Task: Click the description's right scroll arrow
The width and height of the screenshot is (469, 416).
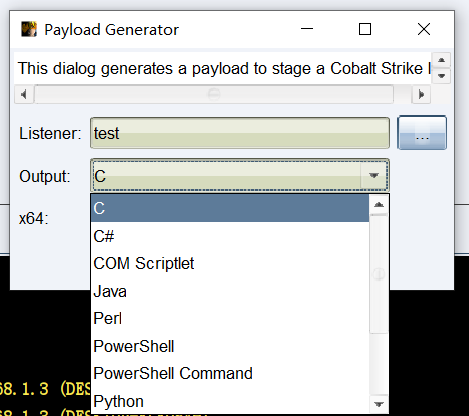Action: tap(421, 95)
